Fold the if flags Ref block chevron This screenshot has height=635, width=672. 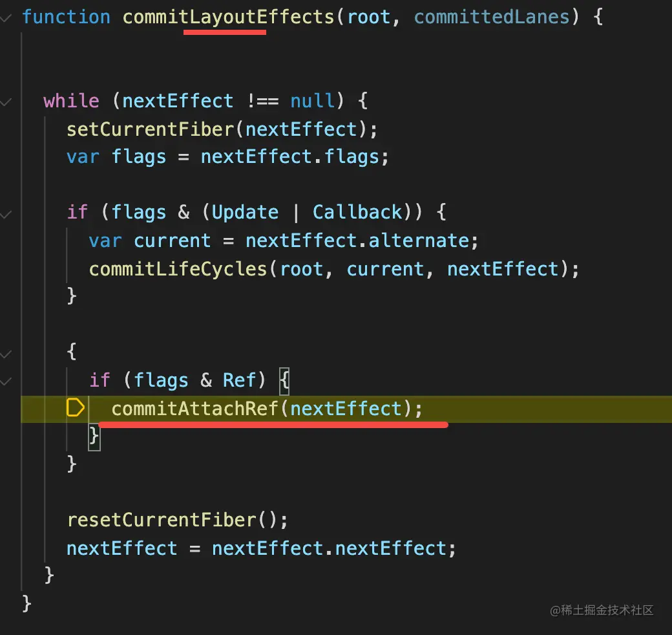point(6,381)
